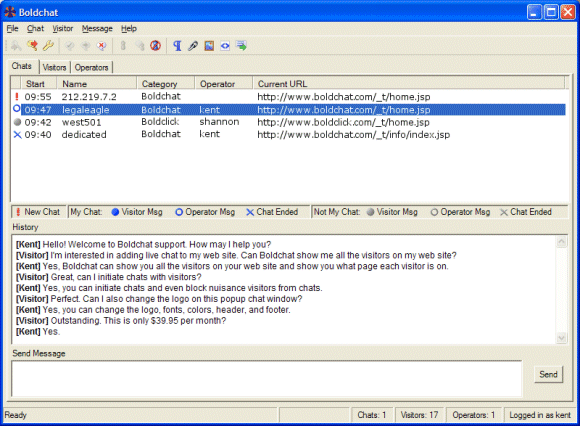Screen dimensions: 580x426
Task: Click history scrollbar down arrow
Action: pos(561,337)
